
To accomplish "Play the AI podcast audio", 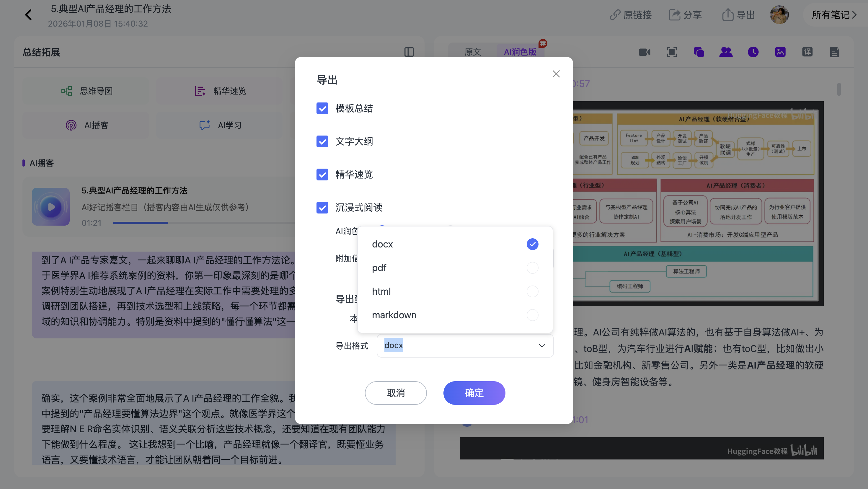I will click(x=51, y=207).
